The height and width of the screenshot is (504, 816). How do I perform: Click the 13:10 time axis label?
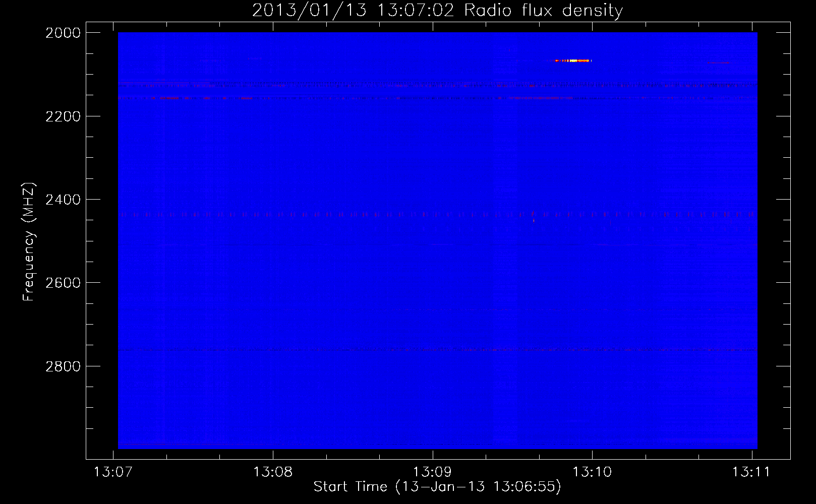point(592,472)
